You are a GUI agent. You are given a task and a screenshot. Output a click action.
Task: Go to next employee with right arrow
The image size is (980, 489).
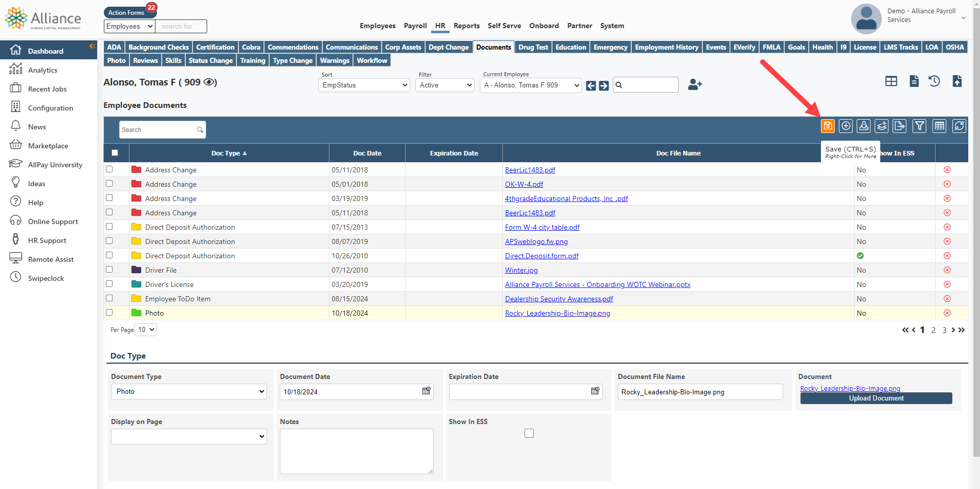[x=604, y=85]
